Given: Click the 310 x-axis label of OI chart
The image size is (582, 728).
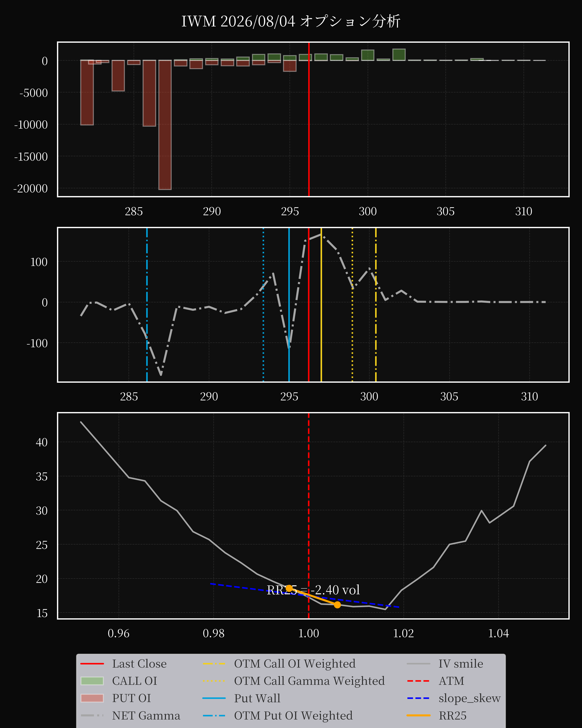Looking at the screenshot, I should 523,211.
